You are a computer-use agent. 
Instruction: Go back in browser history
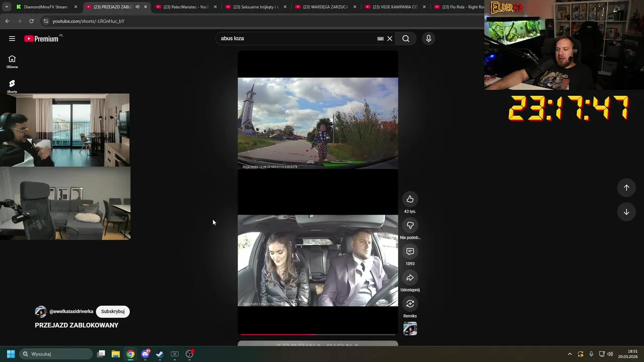pyautogui.click(x=7, y=21)
